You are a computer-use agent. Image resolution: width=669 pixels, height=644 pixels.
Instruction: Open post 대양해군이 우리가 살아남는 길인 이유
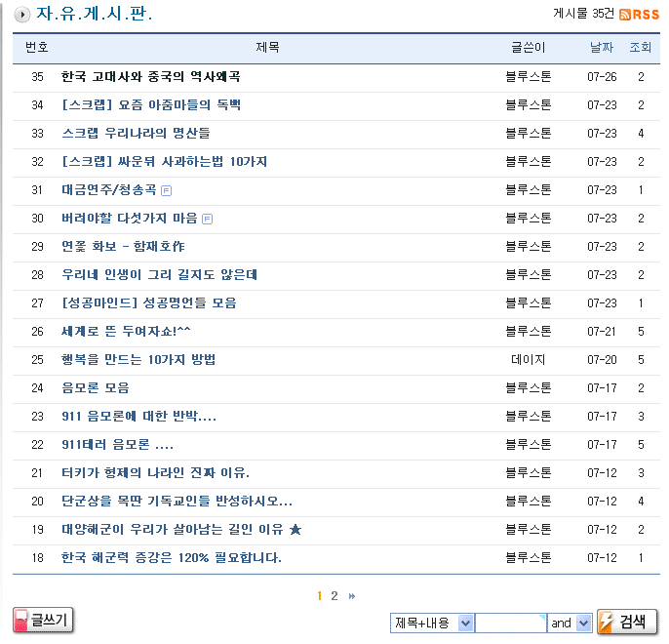(173, 530)
